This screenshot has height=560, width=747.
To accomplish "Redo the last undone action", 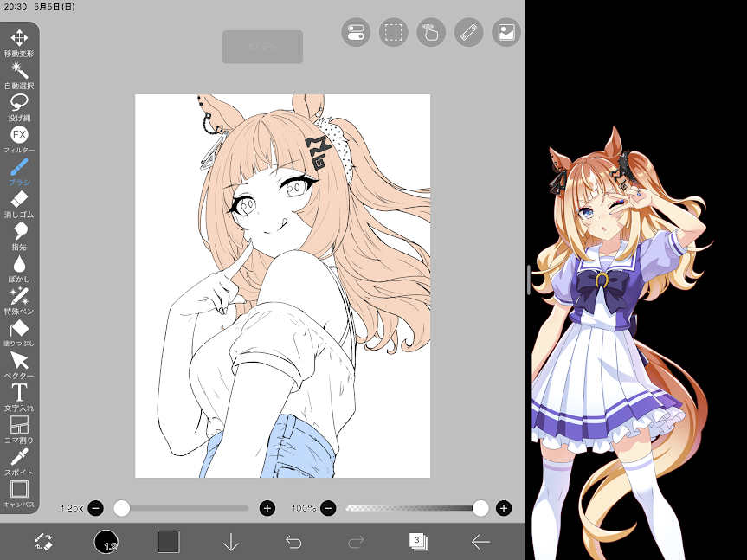I will click(x=356, y=542).
